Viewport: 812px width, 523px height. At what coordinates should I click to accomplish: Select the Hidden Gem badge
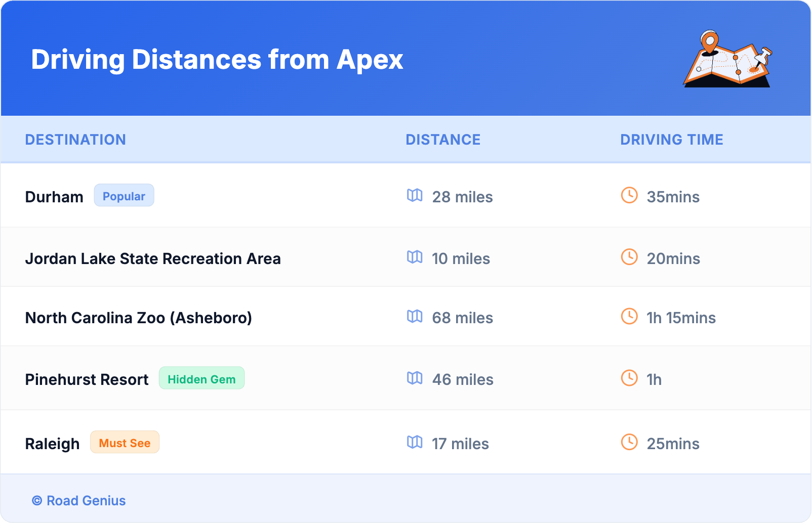tap(201, 378)
